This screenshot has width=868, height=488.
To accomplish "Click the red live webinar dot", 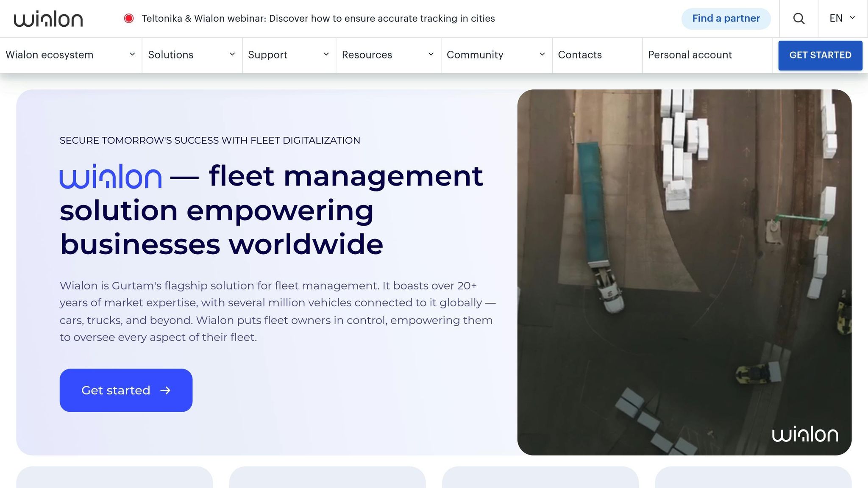I will (129, 18).
